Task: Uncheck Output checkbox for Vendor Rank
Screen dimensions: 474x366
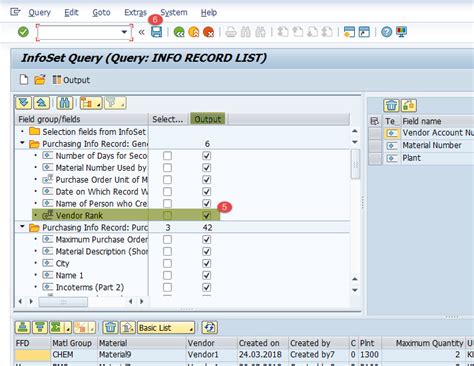Action: (207, 215)
